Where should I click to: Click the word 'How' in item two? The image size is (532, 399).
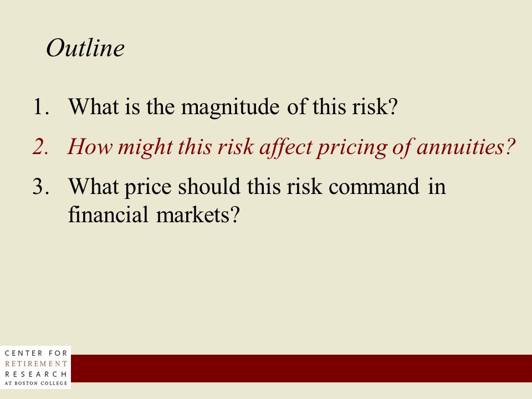[90, 147]
